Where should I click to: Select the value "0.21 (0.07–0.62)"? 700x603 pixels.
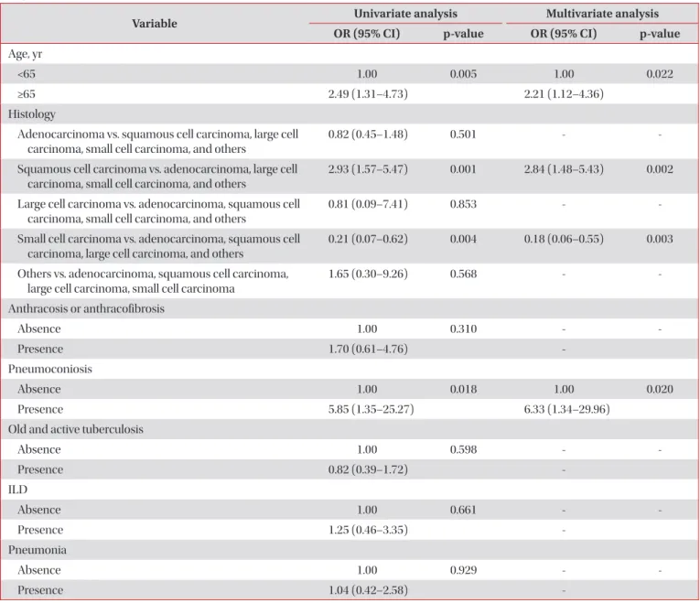click(x=368, y=239)
